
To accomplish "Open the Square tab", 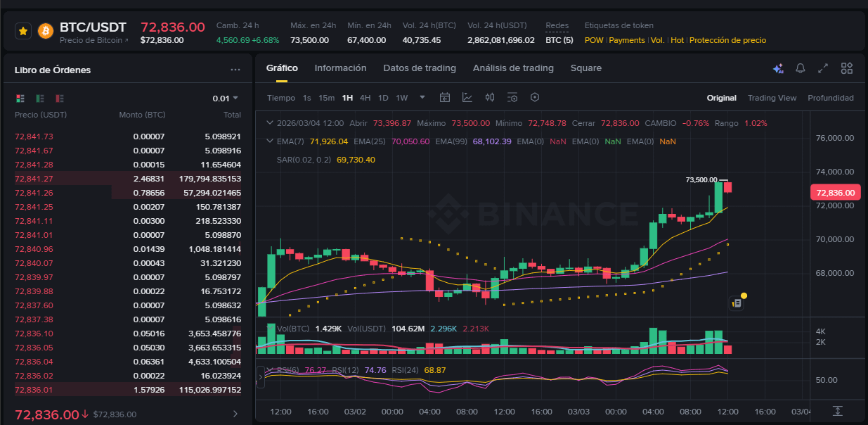I will 586,68.
